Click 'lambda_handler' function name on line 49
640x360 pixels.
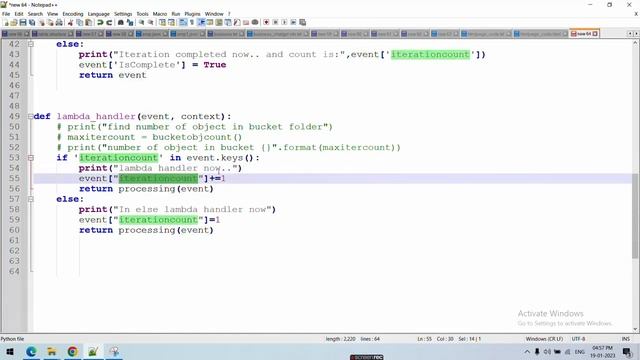(96, 116)
